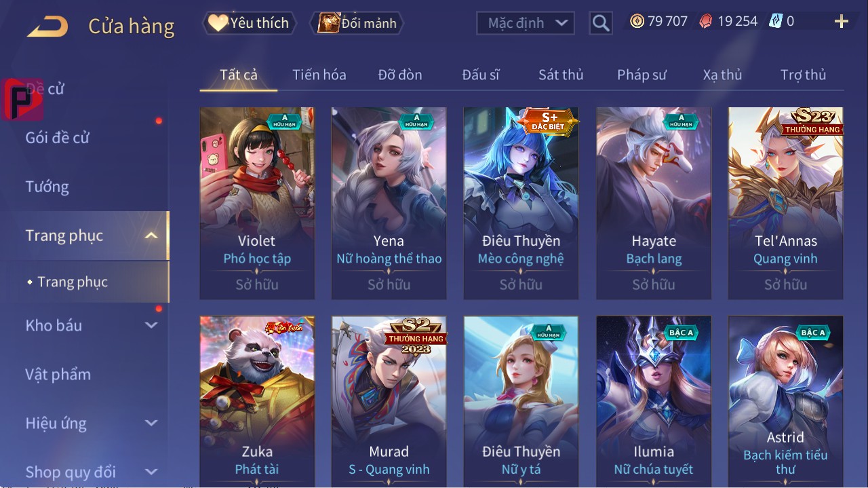
Task: Select the Trợ thủ tab
Action: point(803,75)
